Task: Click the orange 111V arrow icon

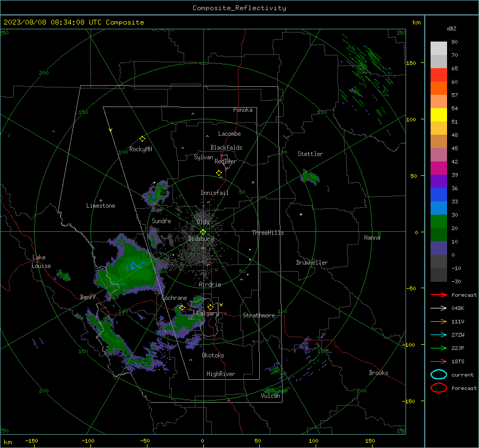Action: coord(439,321)
